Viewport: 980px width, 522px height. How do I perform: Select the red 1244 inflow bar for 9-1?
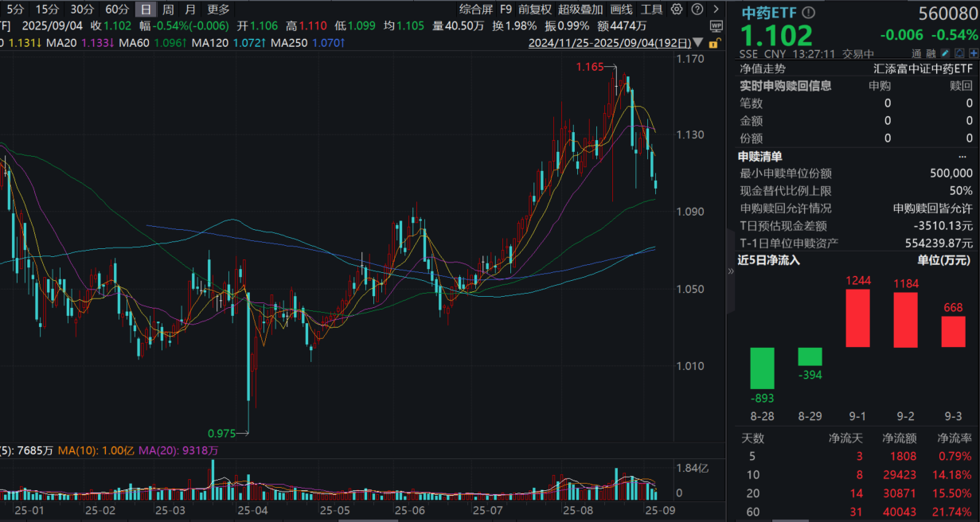pyautogui.click(x=857, y=318)
